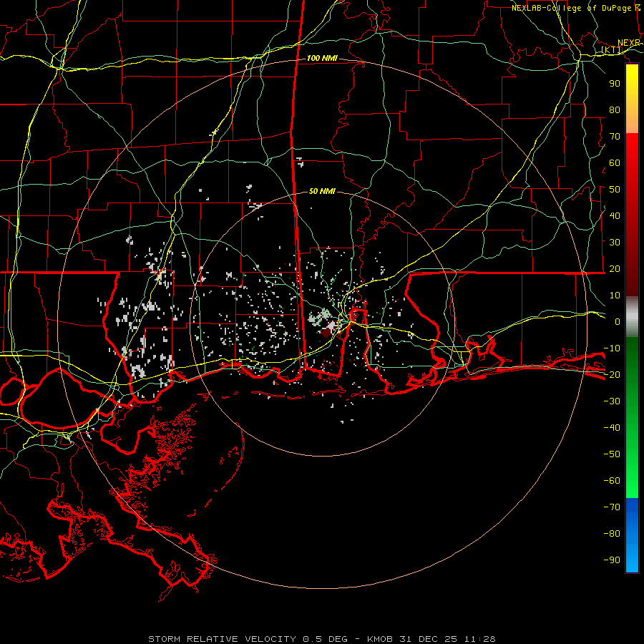Click the "-80" scale label
Viewport: 644px width, 644px height.
(x=612, y=534)
